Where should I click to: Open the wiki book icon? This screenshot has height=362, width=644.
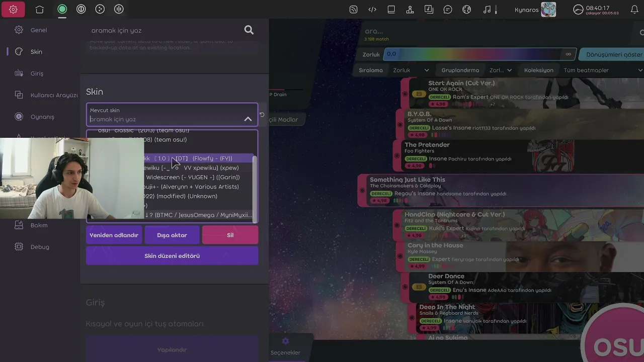point(391,10)
